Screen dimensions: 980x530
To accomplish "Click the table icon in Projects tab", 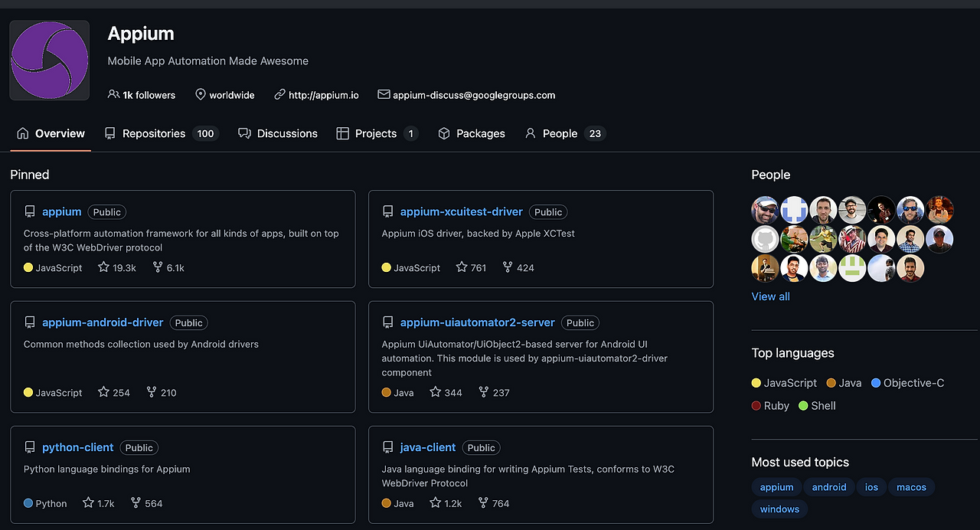I will pyautogui.click(x=342, y=133).
